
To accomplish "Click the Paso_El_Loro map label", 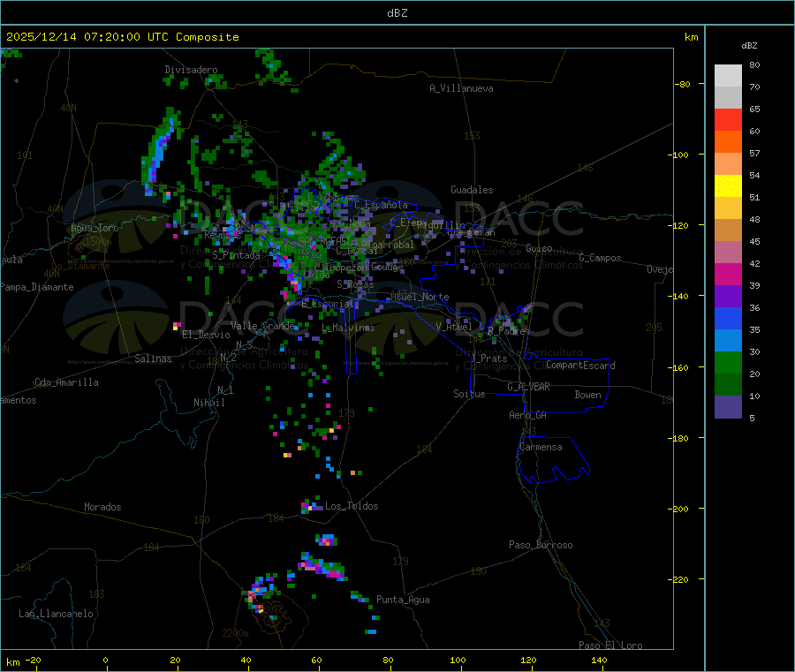I will [x=611, y=646].
